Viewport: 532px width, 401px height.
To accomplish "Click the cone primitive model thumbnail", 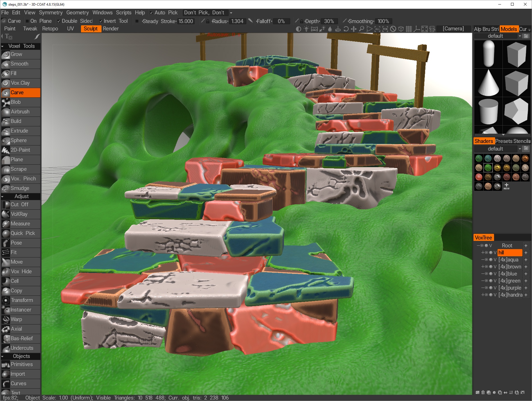I will pos(488,83).
